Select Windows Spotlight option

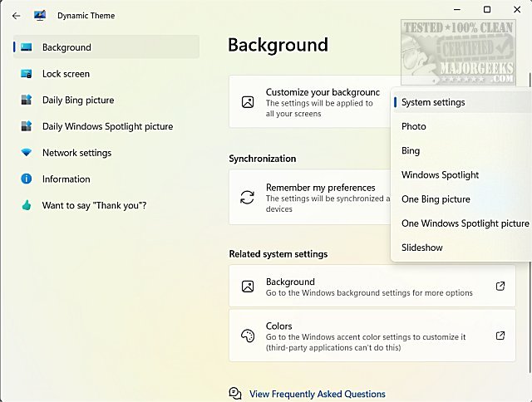(x=440, y=175)
